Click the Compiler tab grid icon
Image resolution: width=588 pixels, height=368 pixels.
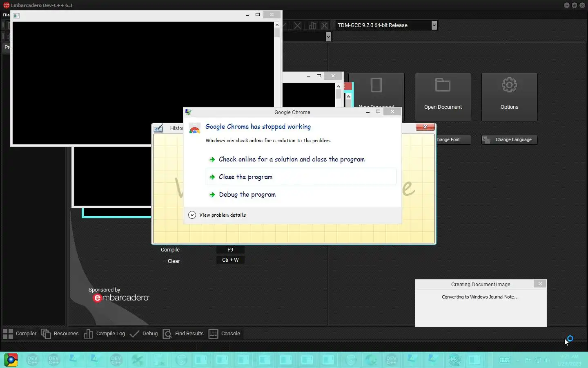[8, 334]
